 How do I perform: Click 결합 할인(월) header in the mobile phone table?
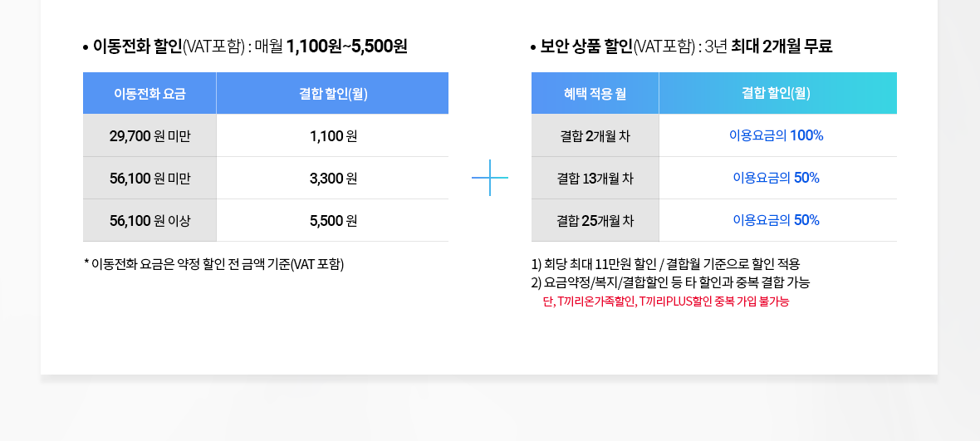pyautogui.click(x=333, y=94)
